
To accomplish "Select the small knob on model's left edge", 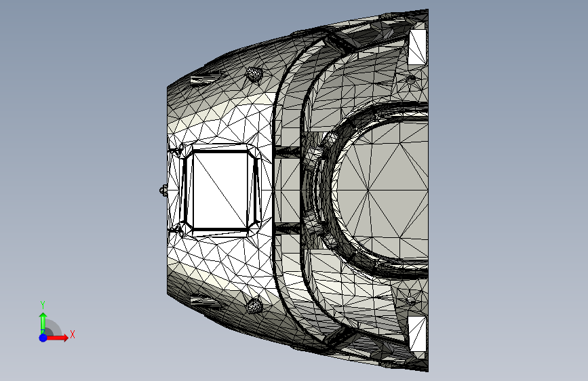I will tap(163, 190).
